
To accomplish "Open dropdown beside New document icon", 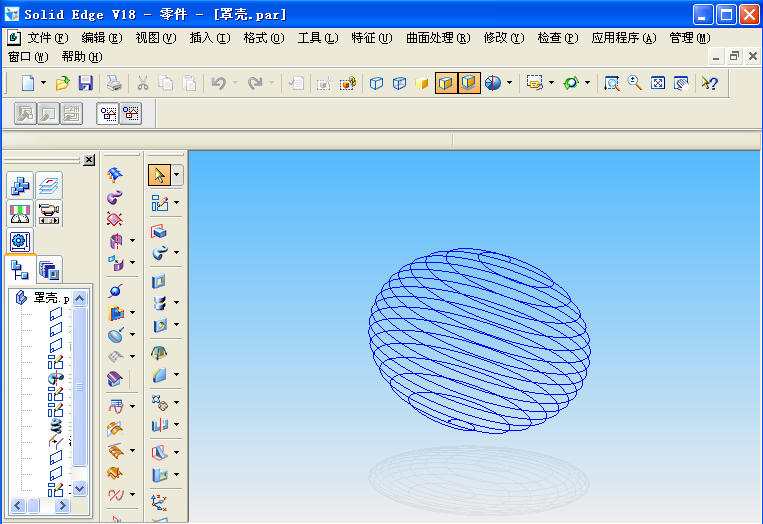I will coord(43,83).
